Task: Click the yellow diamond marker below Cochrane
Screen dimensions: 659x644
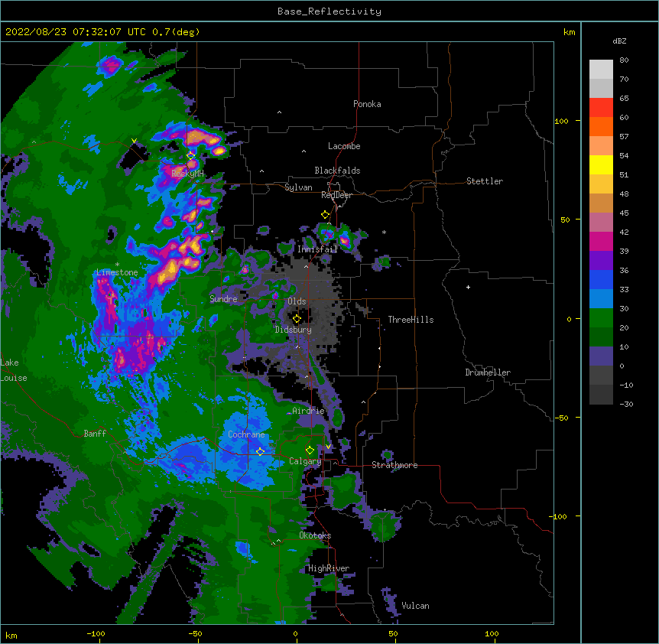Action: click(260, 451)
